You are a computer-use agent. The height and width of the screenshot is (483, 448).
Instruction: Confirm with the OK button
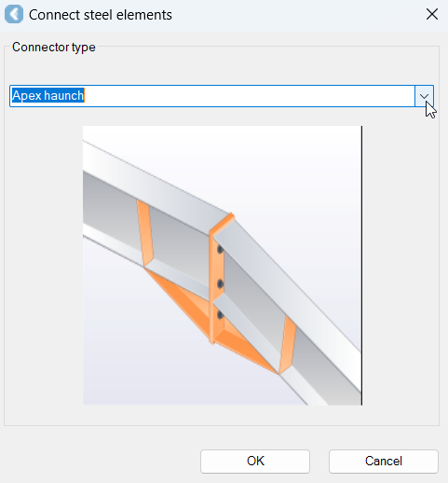(x=255, y=462)
